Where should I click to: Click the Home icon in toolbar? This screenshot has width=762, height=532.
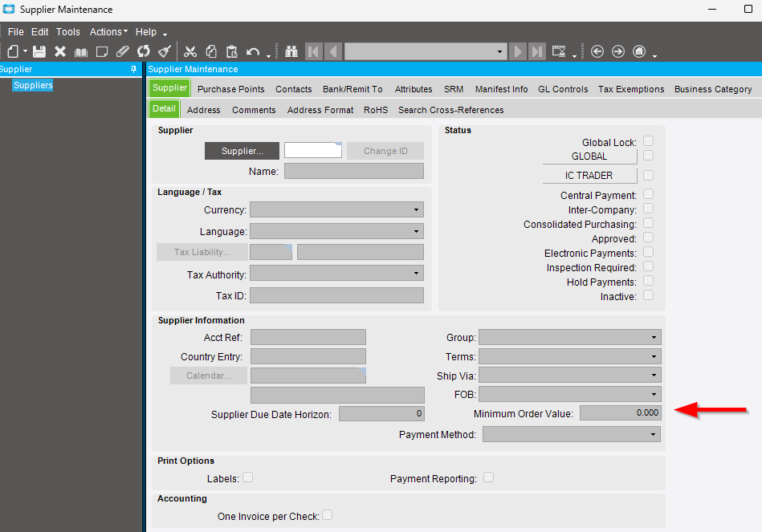pyautogui.click(x=639, y=51)
